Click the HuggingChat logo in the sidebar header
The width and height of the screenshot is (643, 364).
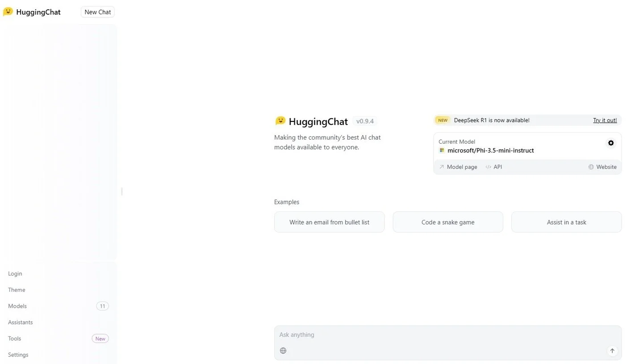coord(31,12)
